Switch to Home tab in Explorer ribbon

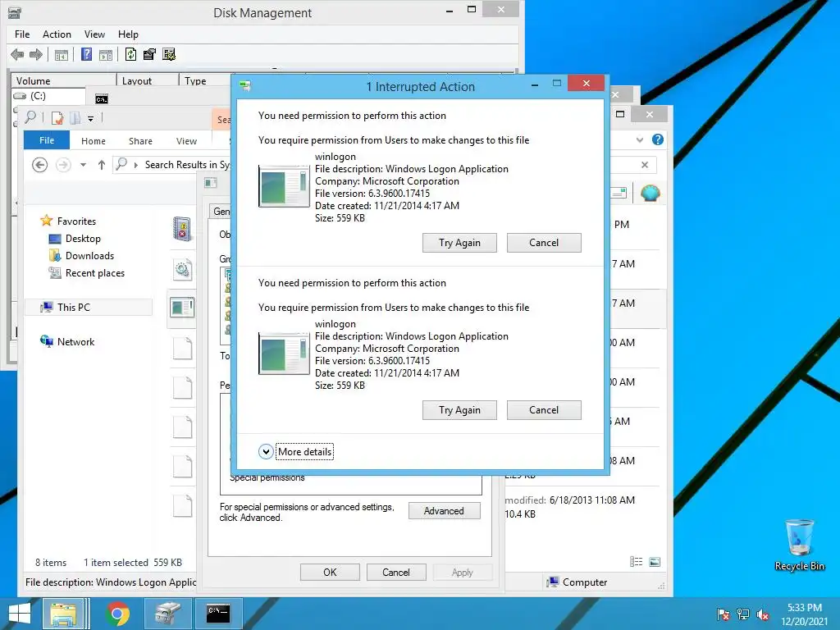[94, 141]
